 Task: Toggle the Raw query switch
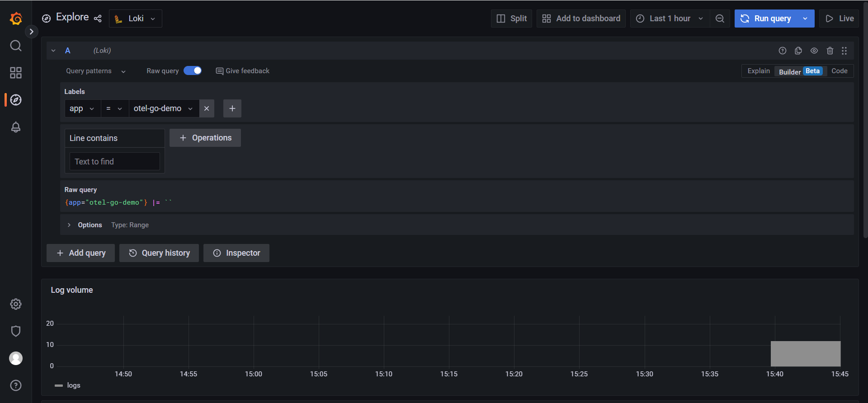pyautogui.click(x=193, y=70)
